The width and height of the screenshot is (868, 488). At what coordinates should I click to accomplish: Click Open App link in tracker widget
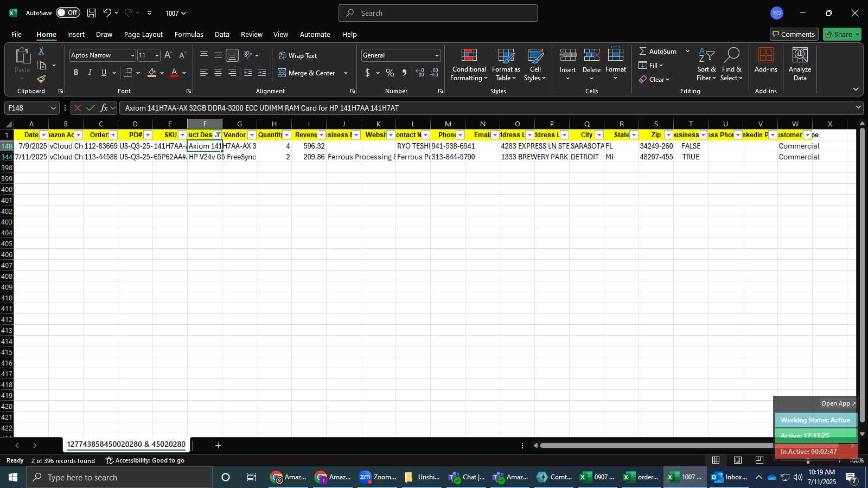pyautogui.click(x=838, y=403)
